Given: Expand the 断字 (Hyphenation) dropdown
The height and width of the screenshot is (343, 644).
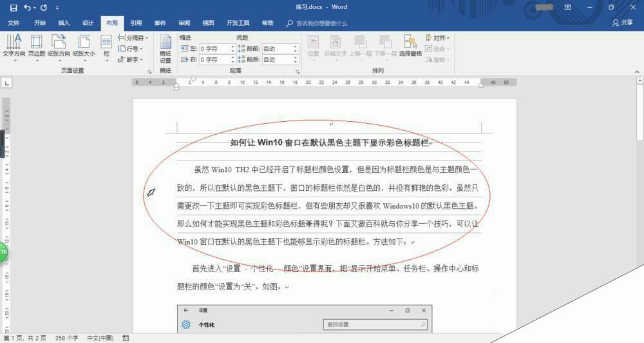Looking at the screenshot, I should point(130,59).
